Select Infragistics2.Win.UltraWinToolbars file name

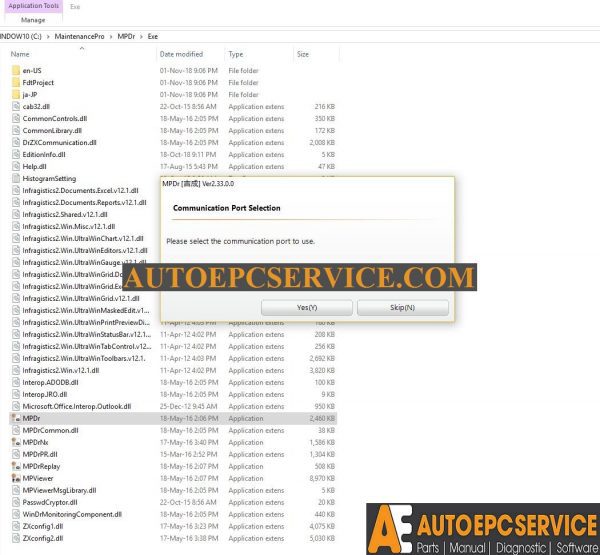point(84,358)
